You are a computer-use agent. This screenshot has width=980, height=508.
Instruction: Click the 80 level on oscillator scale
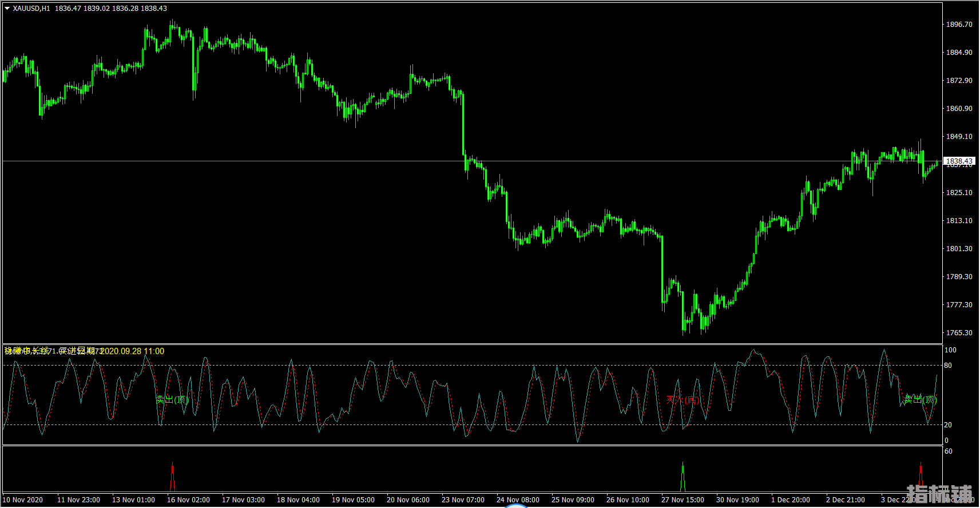[x=948, y=366]
